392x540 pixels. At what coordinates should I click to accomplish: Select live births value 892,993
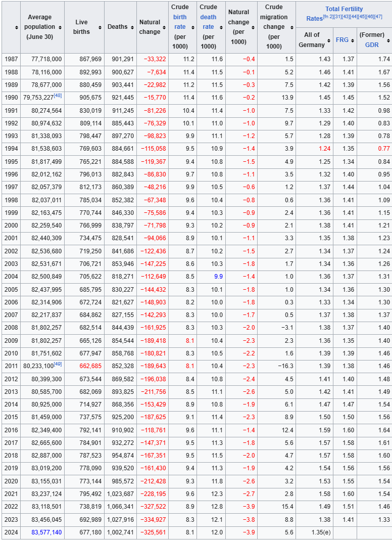90,72
